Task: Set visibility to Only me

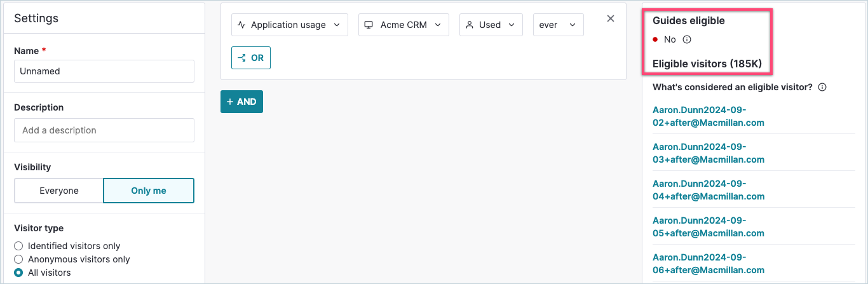Action: pos(149,191)
